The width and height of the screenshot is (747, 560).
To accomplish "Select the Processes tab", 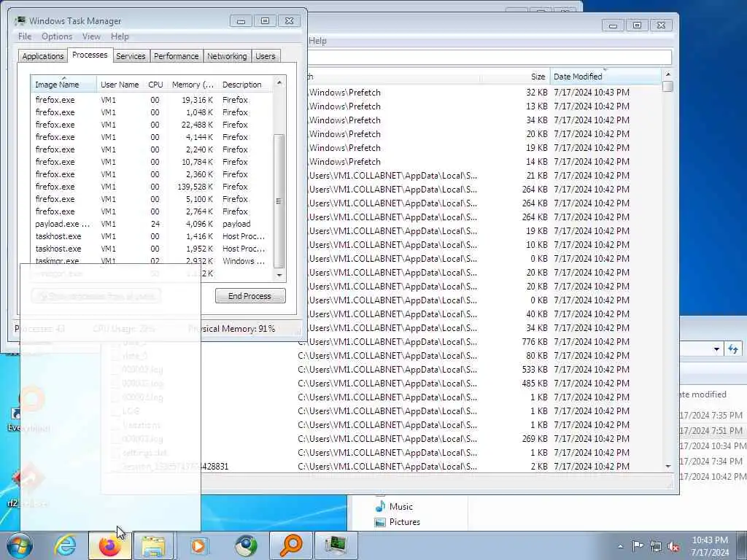I will [90, 55].
